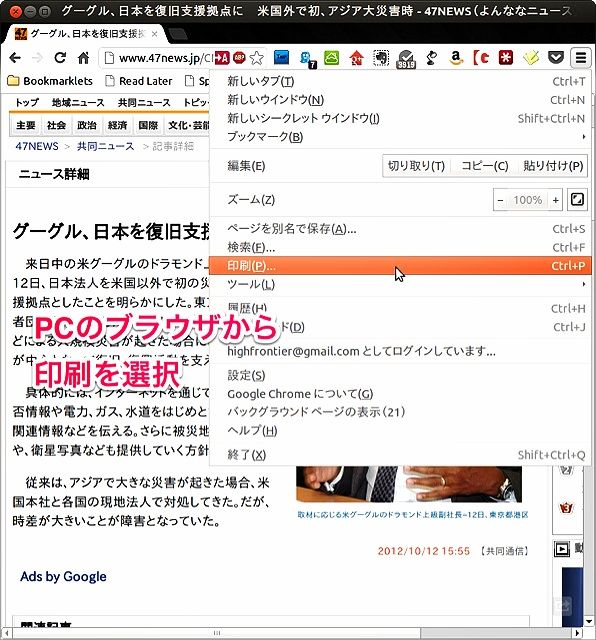The image size is (596, 640).
Task: Open the green cloud extension icon
Action: pos(331,58)
